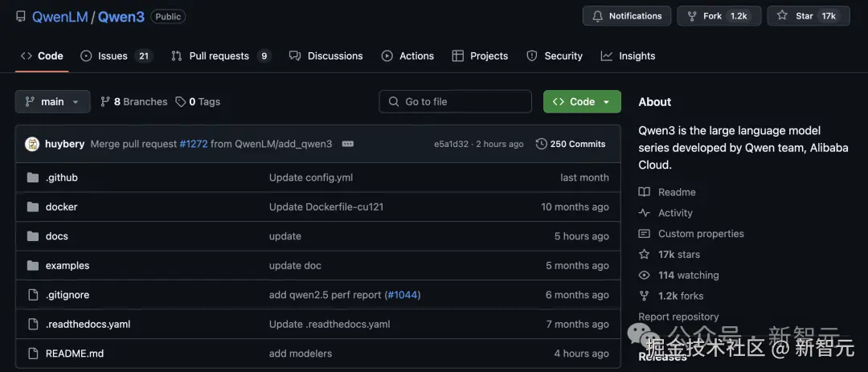Expand the commit message ellipsis

point(348,144)
